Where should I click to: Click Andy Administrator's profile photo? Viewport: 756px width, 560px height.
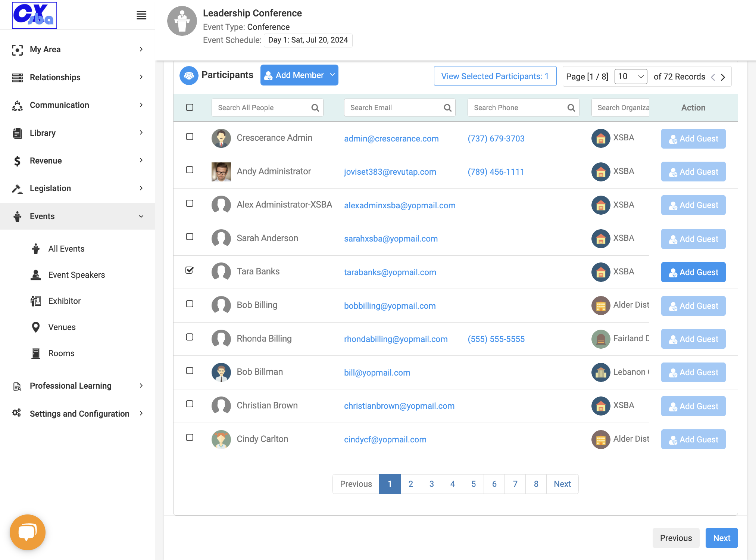tap(221, 172)
